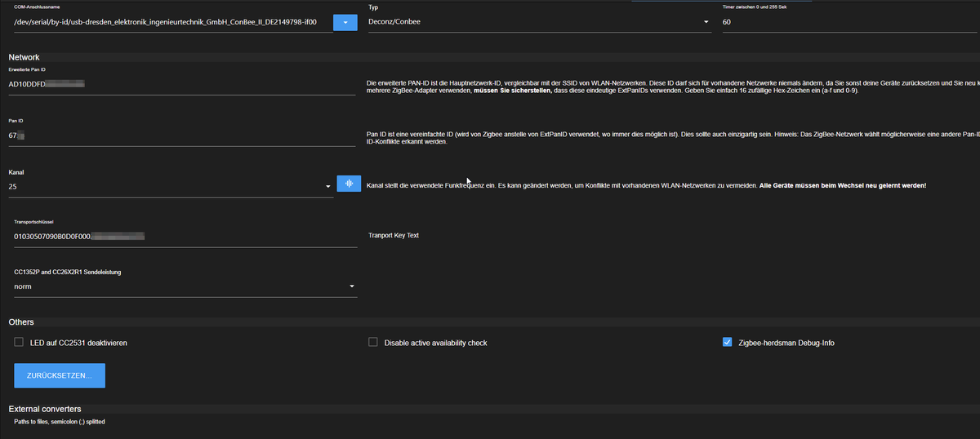
Task: Click 'CC1352P and CC26X2R1 Sendeleistung' label
Action: coord(68,272)
